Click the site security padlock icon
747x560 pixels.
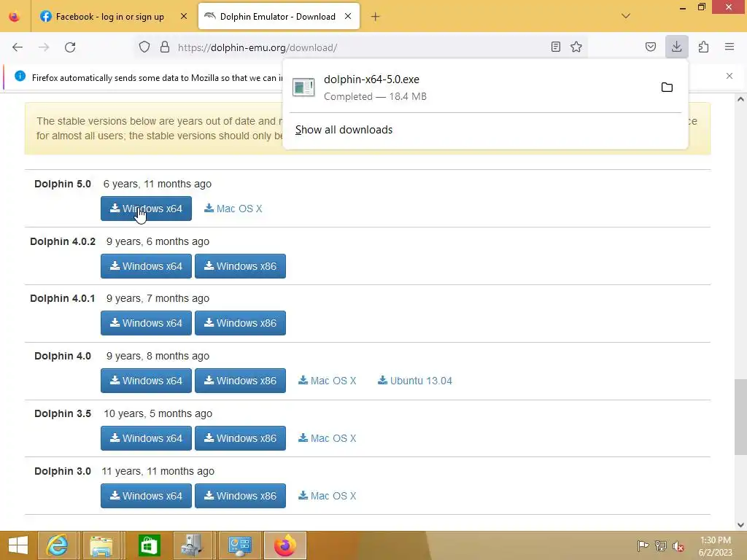[x=165, y=47]
